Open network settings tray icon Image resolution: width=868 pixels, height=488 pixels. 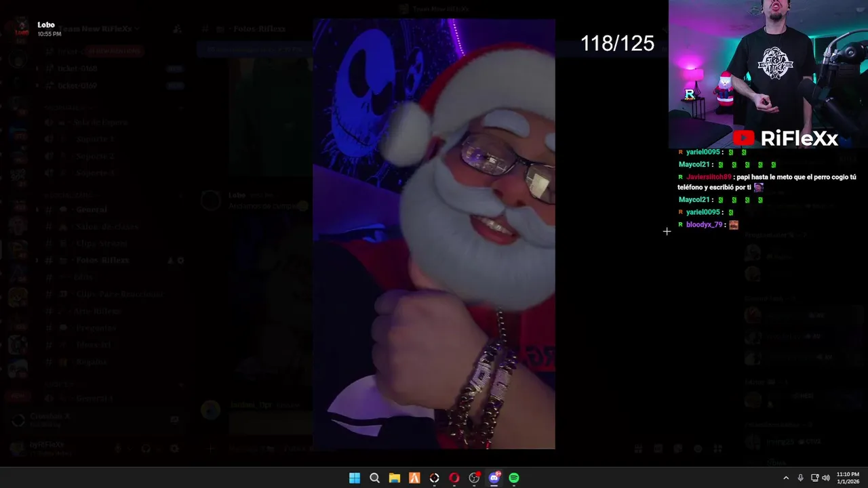pyautogui.click(x=814, y=478)
